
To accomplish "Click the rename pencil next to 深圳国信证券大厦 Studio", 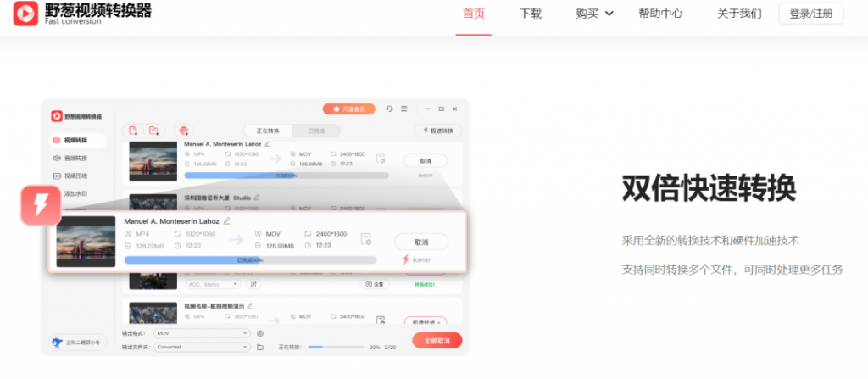I will (x=256, y=198).
